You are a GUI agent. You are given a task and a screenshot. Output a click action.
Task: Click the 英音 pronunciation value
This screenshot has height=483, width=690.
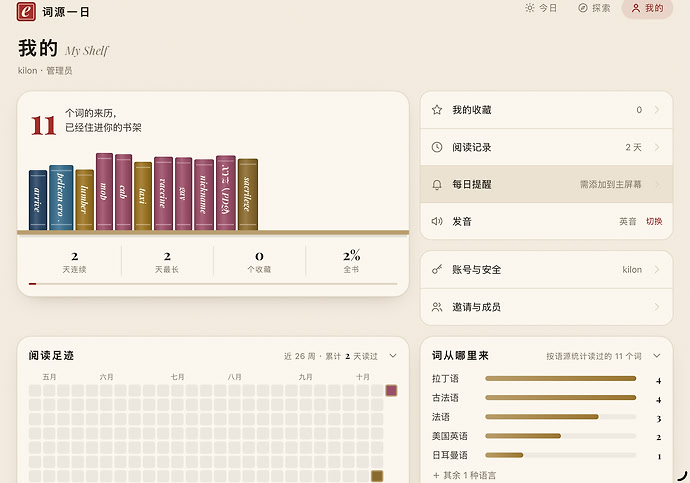coord(628,221)
